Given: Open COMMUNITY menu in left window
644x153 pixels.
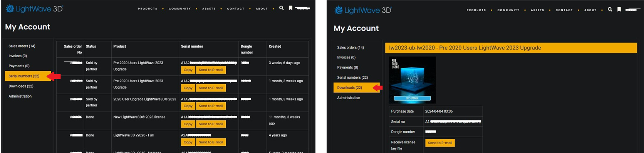Looking at the screenshot, I should pos(180,8).
